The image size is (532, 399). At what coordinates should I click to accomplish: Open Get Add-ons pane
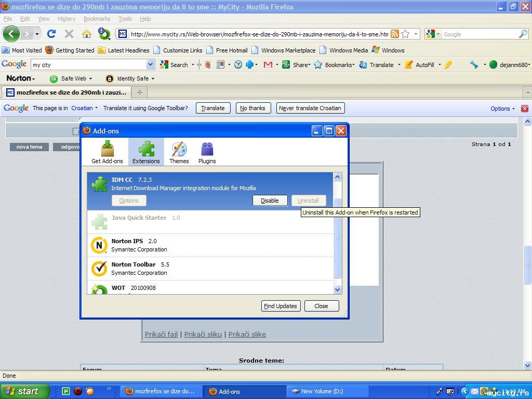tap(107, 152)
